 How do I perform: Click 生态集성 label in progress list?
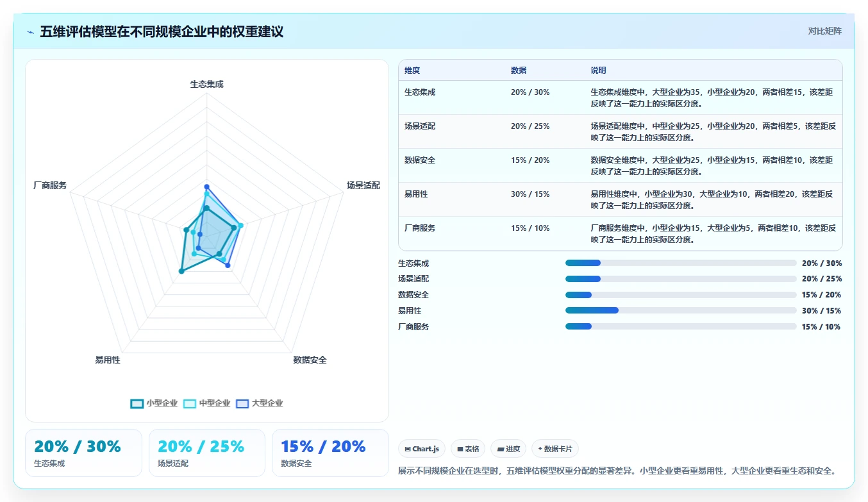(x=413, y=263)
